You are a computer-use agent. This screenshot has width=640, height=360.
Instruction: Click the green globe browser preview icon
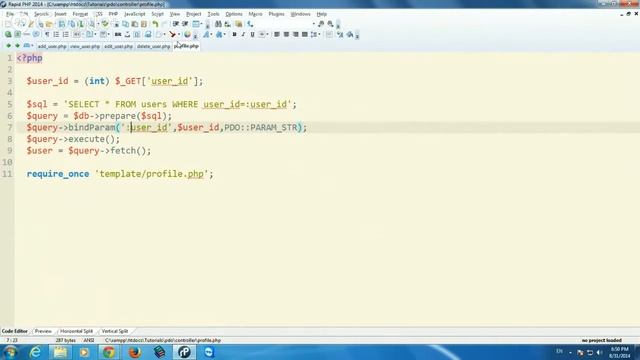[x=8, y=34]
